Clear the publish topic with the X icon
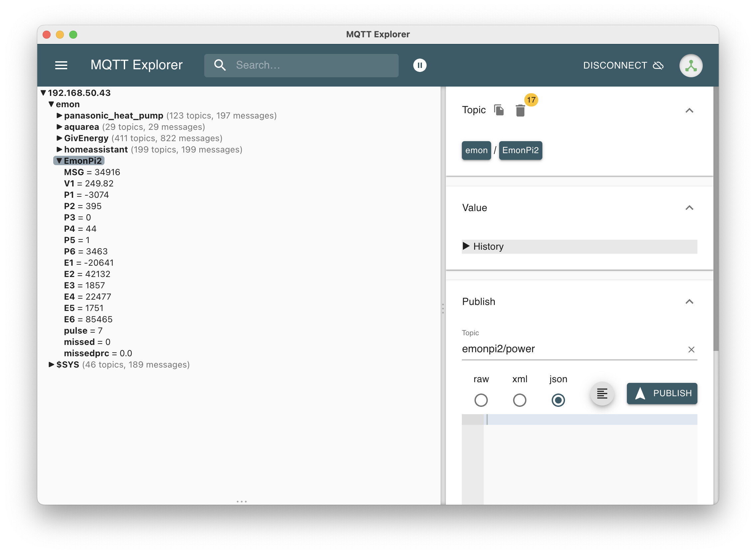Viewport: 756px width, 554px height. coord(692,350)
